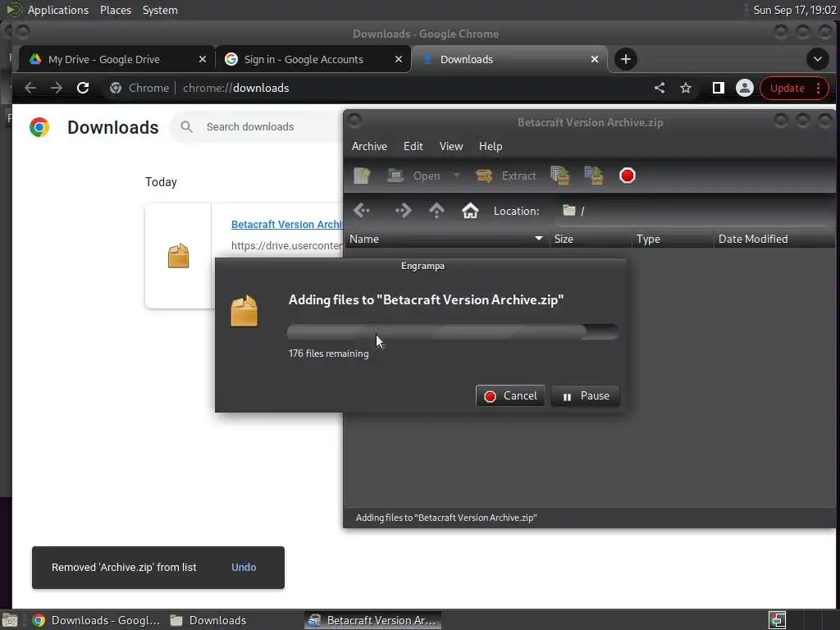Image resolution: width=840 pixels, height=630 pixels.
Task: Click Chrome back navigation arrow
Action: tap(30, 88)
